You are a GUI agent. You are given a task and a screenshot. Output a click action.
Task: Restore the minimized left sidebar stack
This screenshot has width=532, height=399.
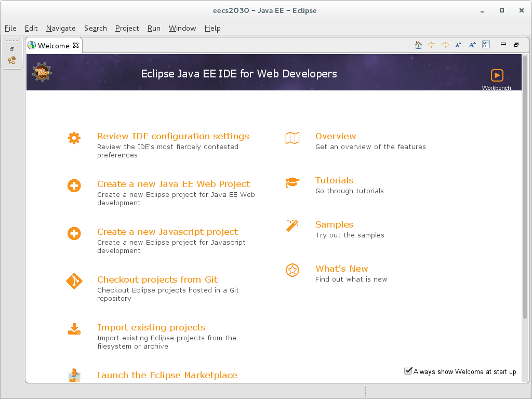[12, 49]
